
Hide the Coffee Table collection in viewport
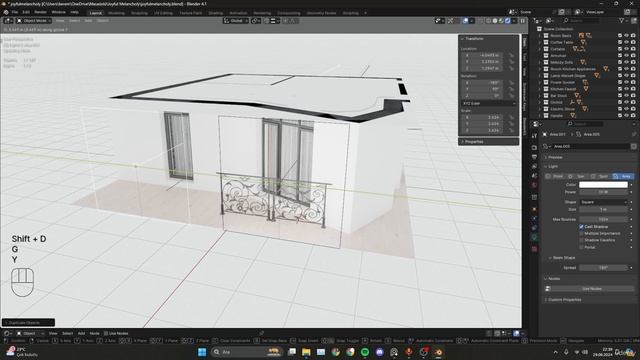point(627,42)
